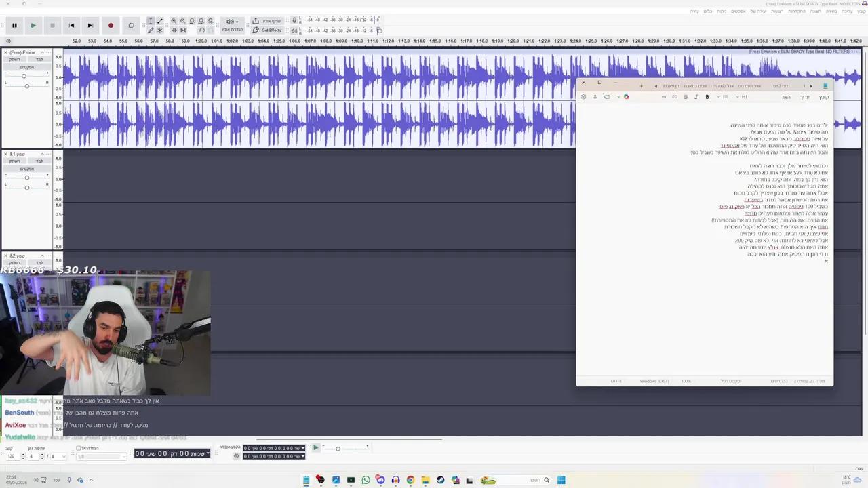Select the Envelope tool
The width and height of the screenshot is (868, 488).
pyautogui.click(x=160, y=21)
